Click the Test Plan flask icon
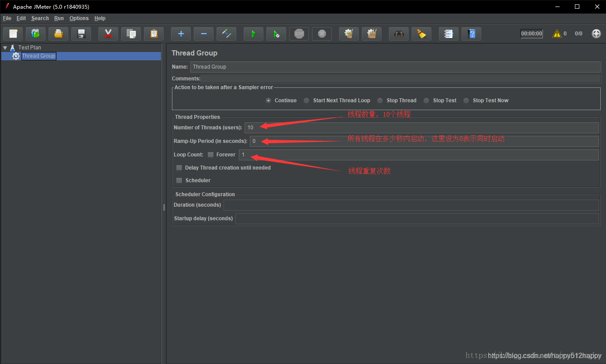Image resolution: width=606 pixels, height=364 pixels. [x=12, y=48]
